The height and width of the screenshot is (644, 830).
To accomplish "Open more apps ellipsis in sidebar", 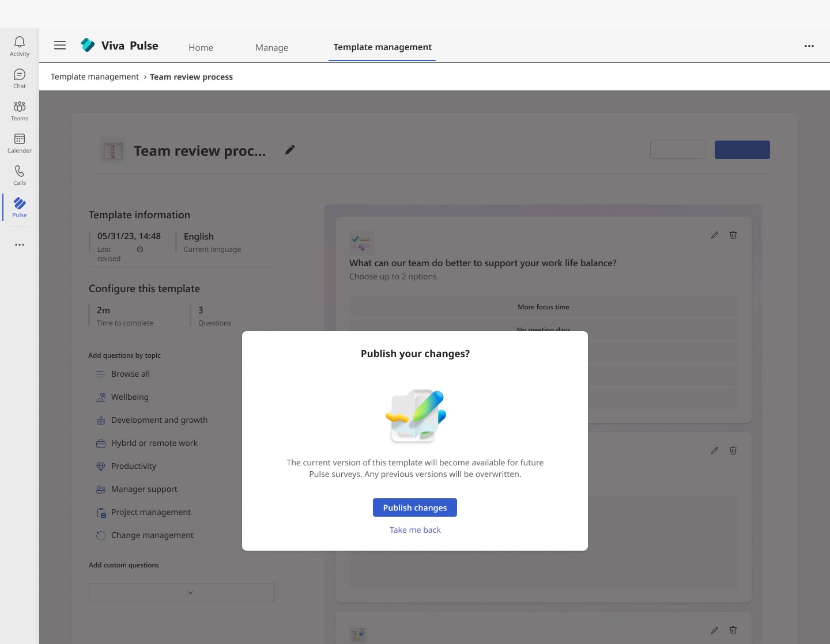I will click(20, 245).
